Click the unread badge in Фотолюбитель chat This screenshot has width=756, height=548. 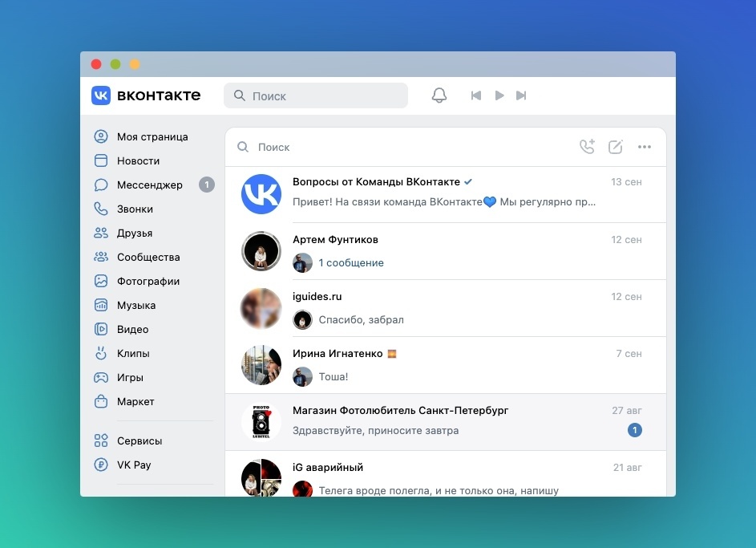[635, 430]
